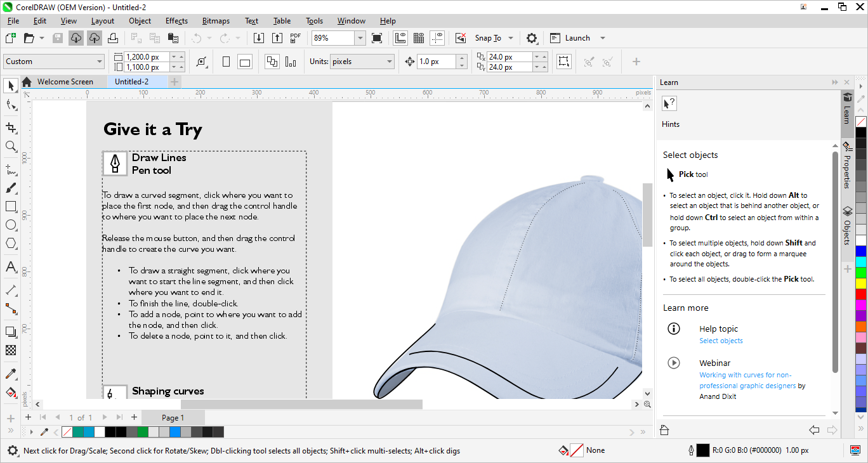Image resolution: width=868 pixels, height=463 pixels.
Task: Choose the Rectangle tool
Action: [x=11, y=207]
